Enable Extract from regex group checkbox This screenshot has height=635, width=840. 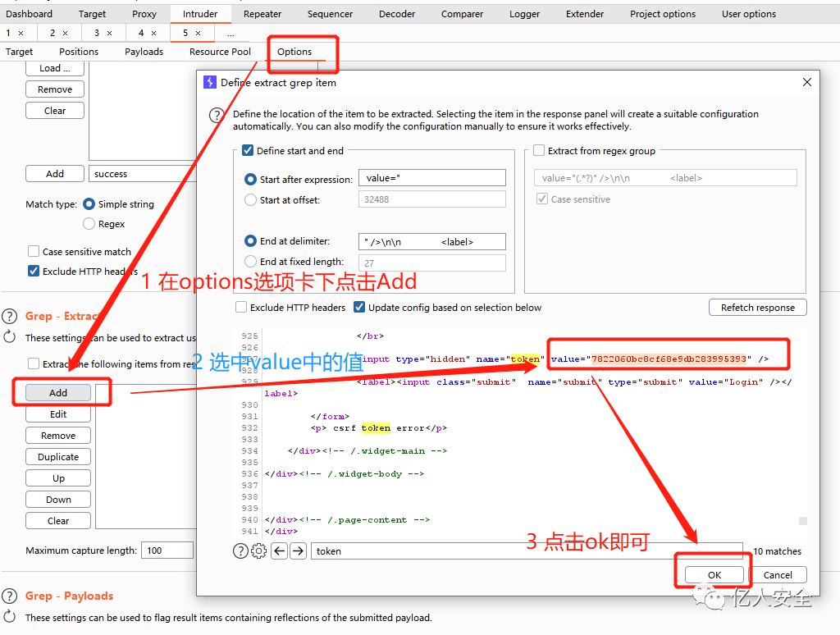(x=539, y=151)
